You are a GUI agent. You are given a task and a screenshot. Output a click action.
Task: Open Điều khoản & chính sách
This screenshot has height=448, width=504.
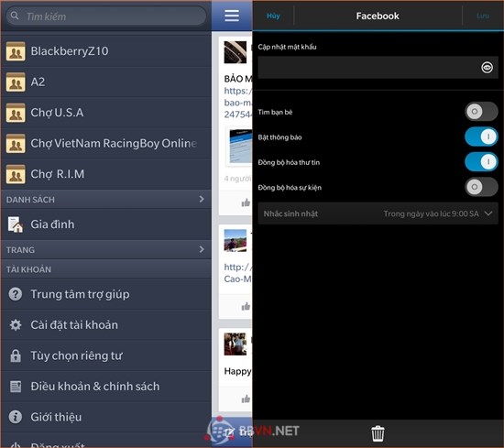coord(106,387)
